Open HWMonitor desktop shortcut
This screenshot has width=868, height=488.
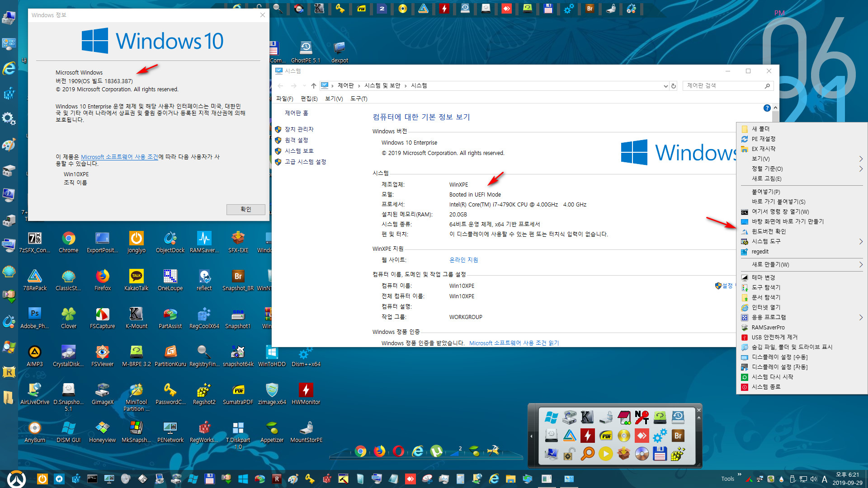coord(306,394)
